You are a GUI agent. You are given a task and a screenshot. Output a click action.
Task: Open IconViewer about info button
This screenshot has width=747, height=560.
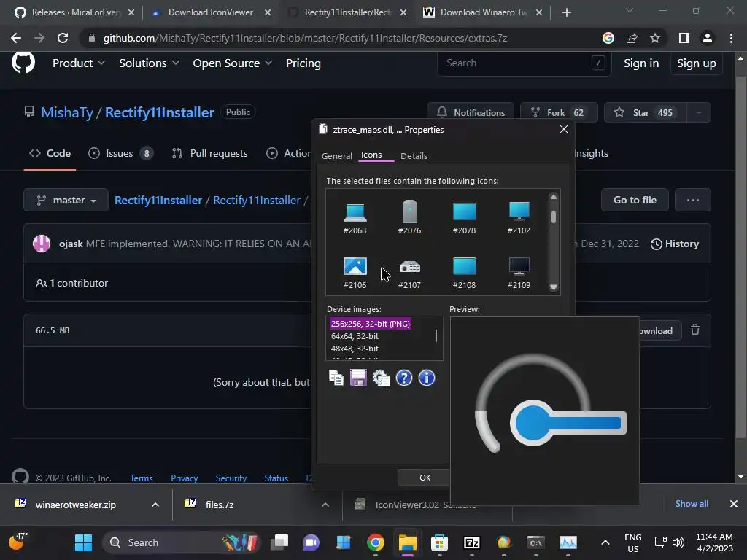point(426,378)
